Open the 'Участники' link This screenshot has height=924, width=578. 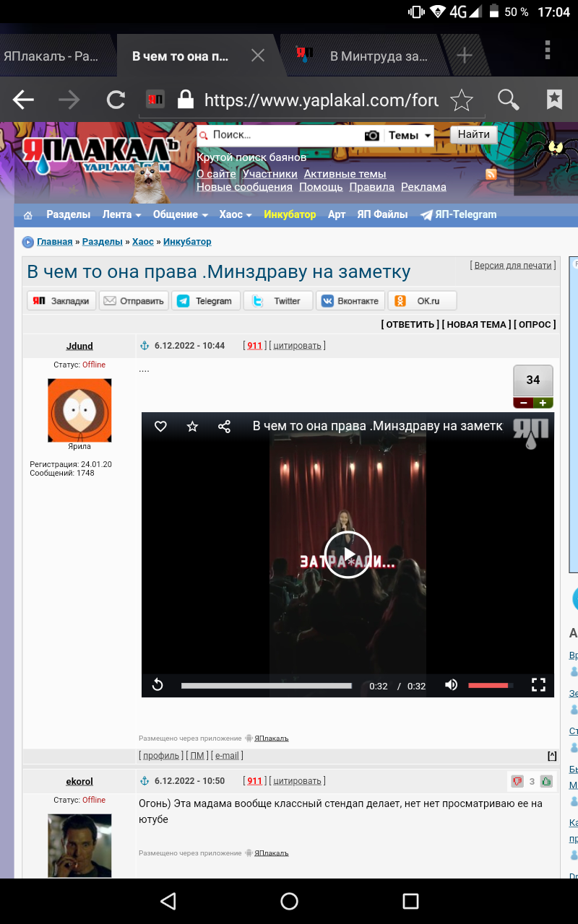[269, 174]
